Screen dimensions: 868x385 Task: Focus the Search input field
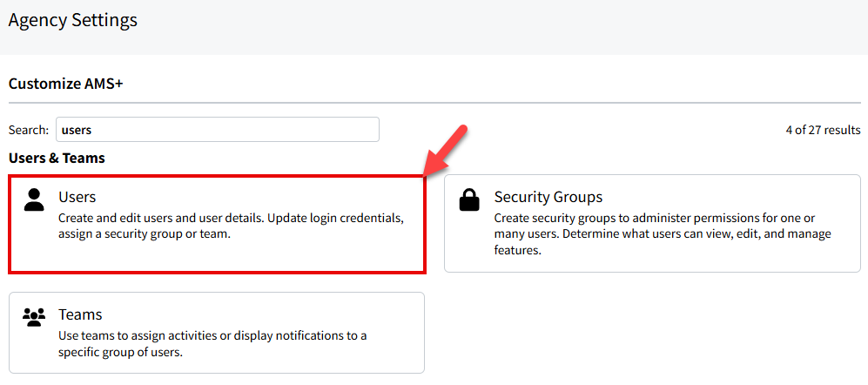[218, 130]
